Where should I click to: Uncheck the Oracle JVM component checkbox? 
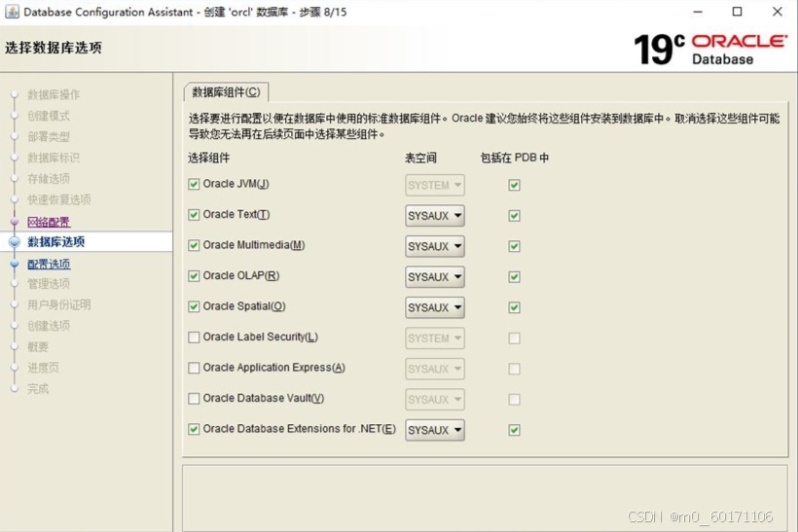[x=194, y=184]
